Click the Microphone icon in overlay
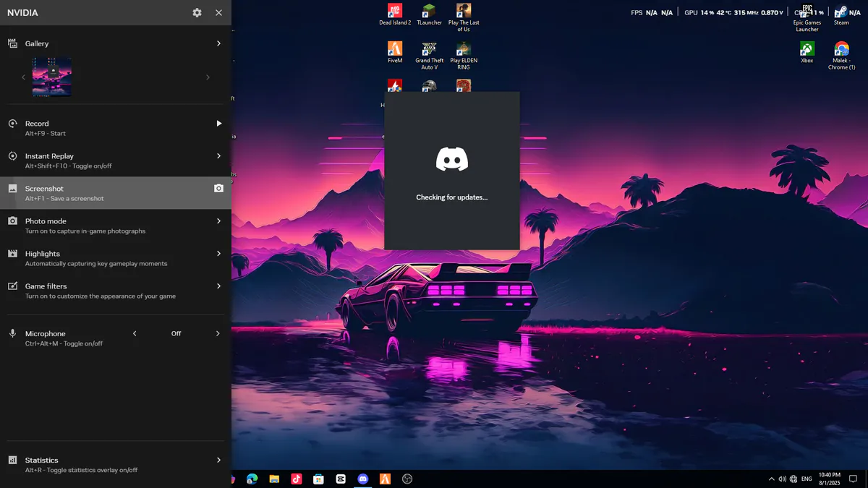868x488 pixels. tap(12, 333)
